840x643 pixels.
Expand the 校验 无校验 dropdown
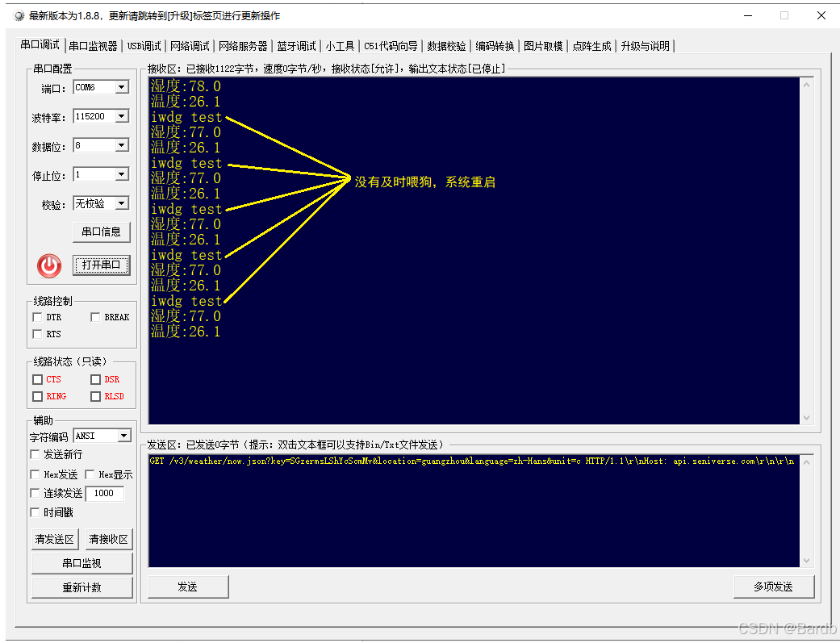[x=122, y=203]
